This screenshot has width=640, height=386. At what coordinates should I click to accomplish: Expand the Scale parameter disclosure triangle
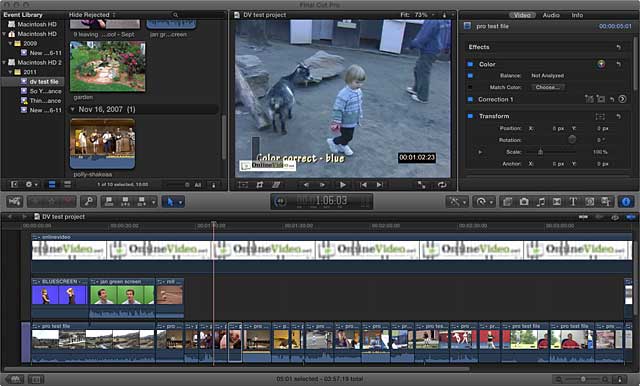(480, 152)
